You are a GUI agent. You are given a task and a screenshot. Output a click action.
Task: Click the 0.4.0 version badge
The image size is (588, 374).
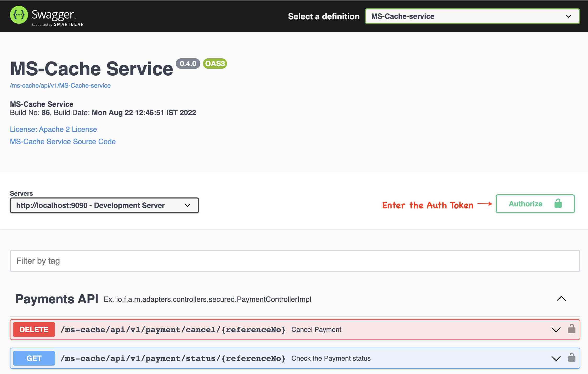pyautogui.click(x=188, y=64)
